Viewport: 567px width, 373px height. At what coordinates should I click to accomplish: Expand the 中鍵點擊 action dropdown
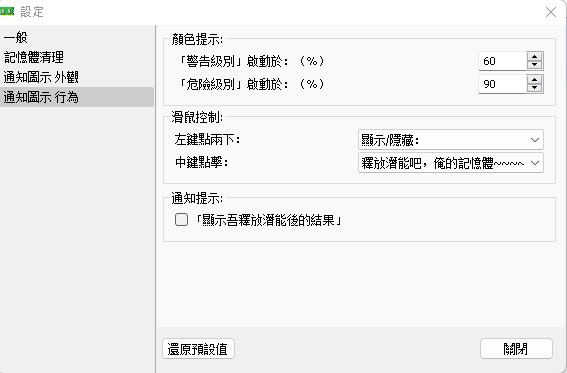[451, 163]
